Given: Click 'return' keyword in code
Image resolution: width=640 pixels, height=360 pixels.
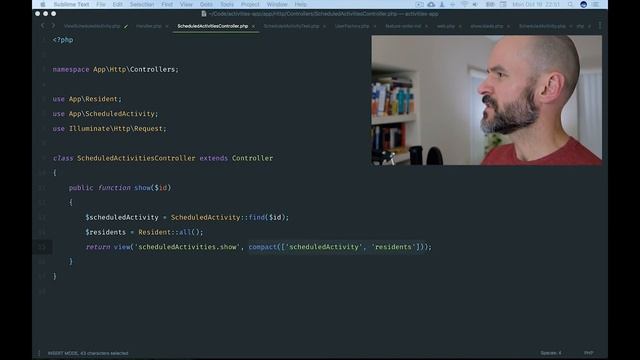Looking at the screenshot, I should pyautogui.click(x=98, y=247).
